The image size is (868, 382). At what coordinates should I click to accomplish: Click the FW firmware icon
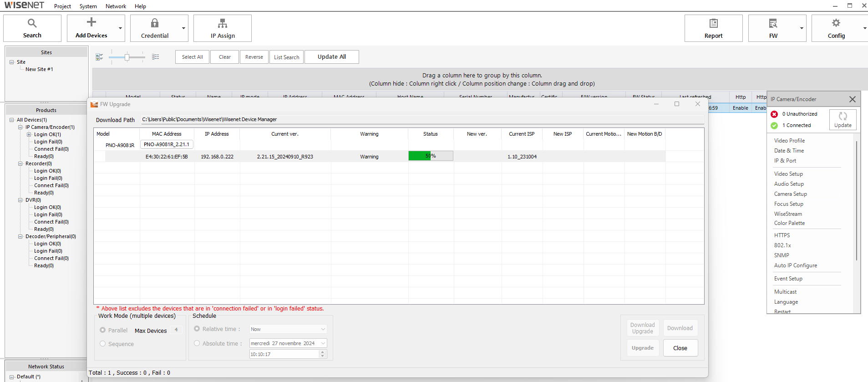(773, 23)
